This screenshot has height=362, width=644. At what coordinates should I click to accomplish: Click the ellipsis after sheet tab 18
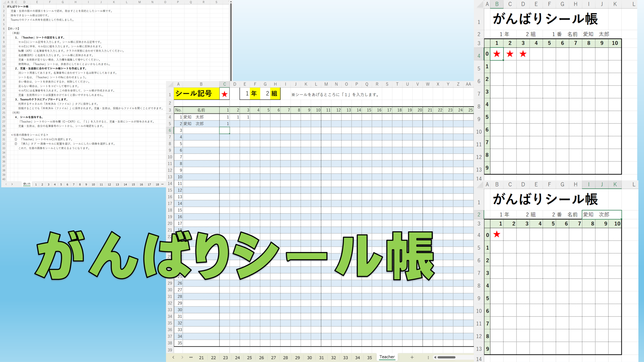[x=163, y=184]
